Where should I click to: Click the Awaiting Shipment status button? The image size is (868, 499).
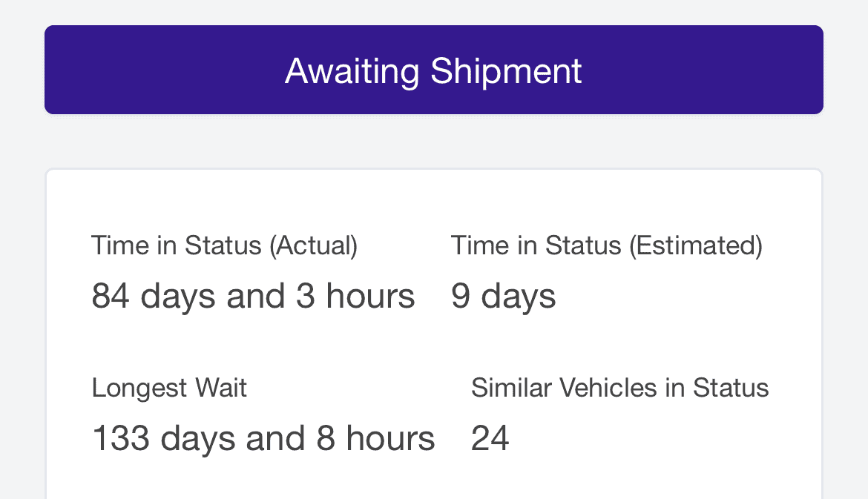433,70
